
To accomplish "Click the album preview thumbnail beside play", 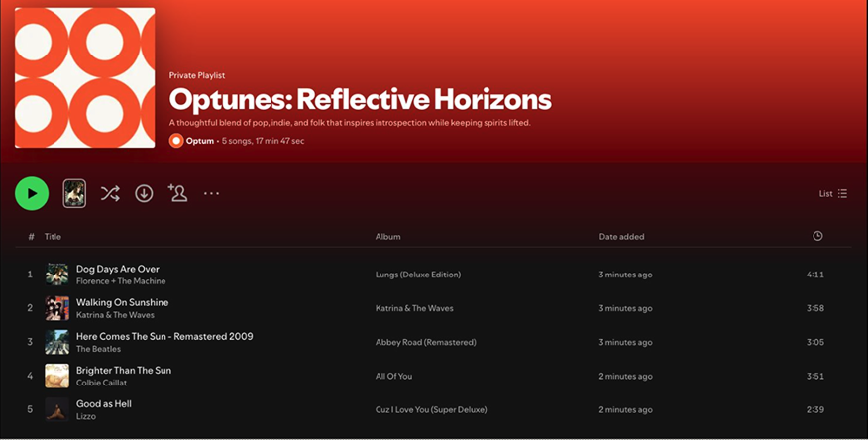I will coord(74,193).
